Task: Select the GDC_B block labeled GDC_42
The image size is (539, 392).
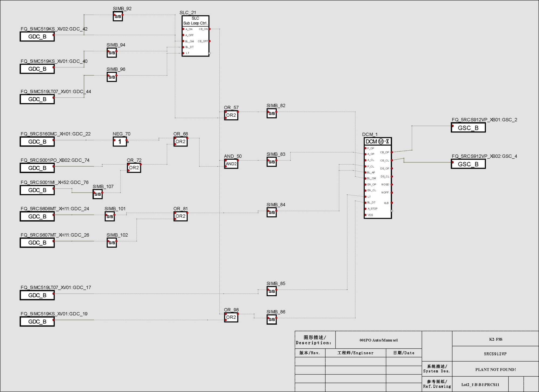Action: [x=37, y=37]
